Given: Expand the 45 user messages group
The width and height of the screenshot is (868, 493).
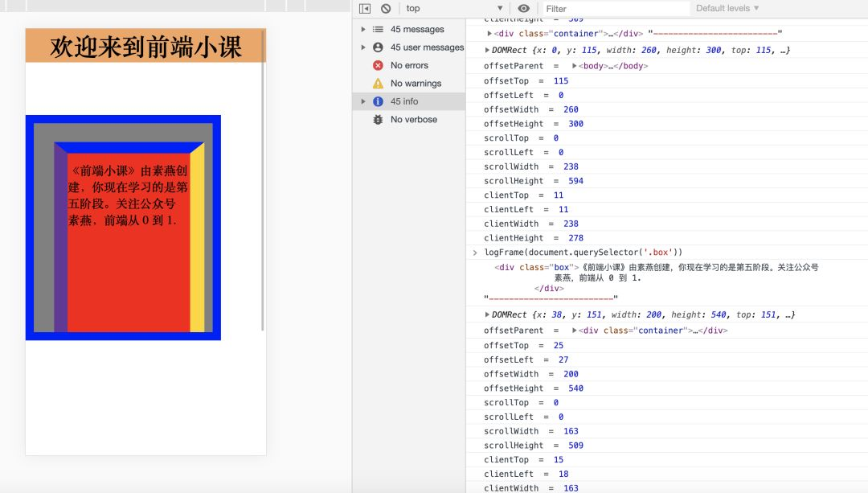Looking at the screenshot, I should click(363, 47).
